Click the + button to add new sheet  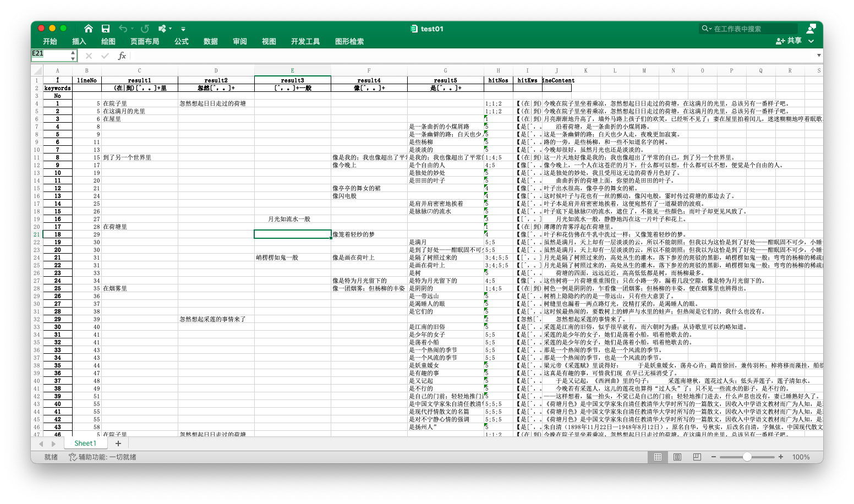point(118,443)
